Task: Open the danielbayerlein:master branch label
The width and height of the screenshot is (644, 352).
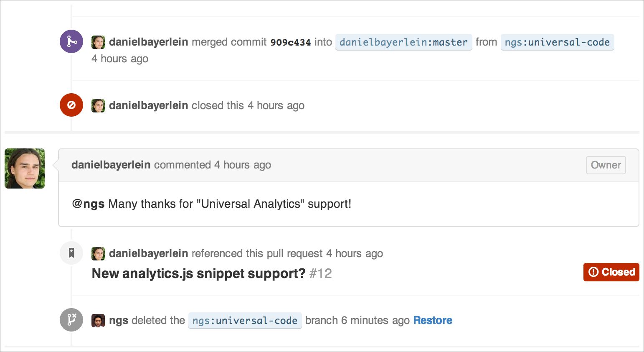Action: (x=403, y=42)
